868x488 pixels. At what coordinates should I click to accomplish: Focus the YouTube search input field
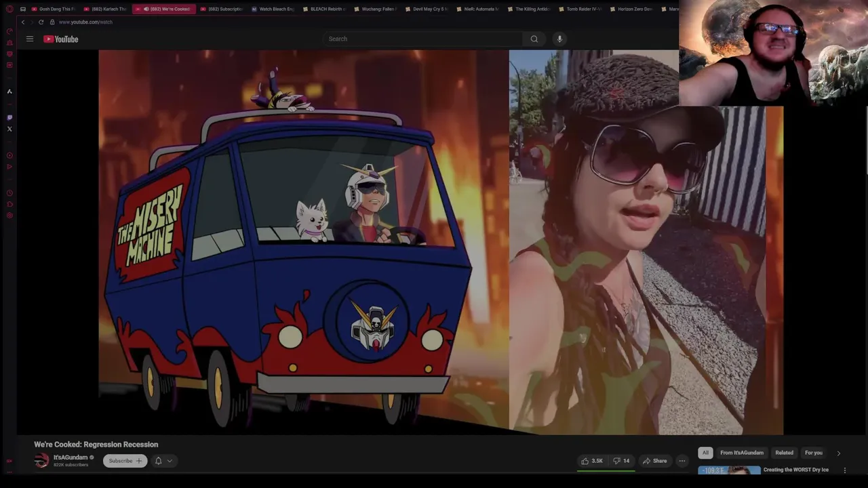click(x=422, y=39)
